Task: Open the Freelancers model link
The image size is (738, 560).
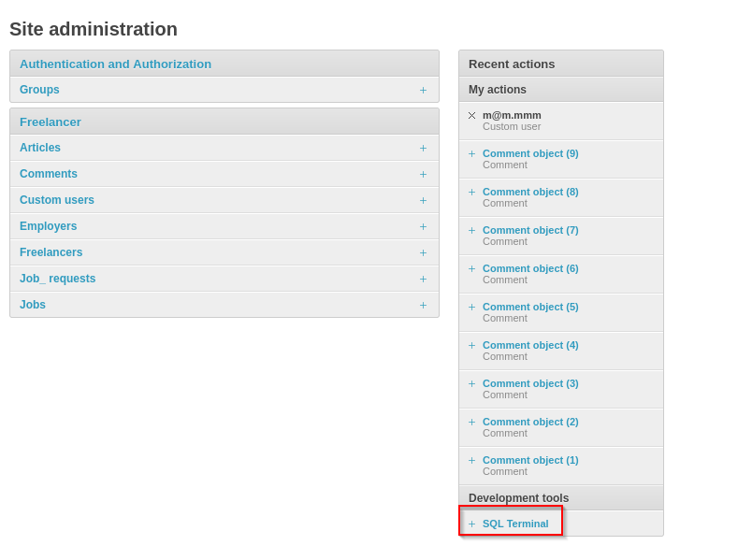Action: (x=51, y=252)
